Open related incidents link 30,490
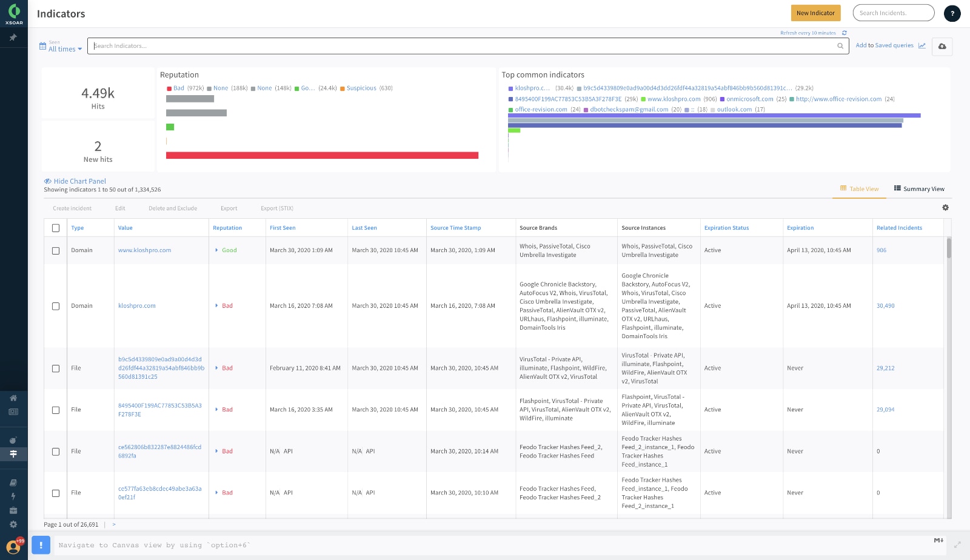 pos(885,306)
